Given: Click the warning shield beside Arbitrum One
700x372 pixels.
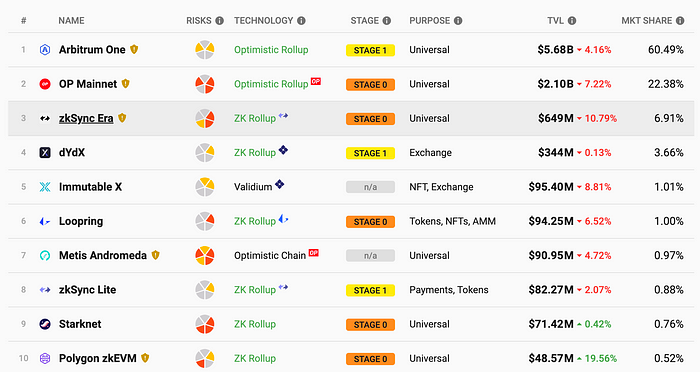Looking at the screenshot, I should tap(134, 49).
